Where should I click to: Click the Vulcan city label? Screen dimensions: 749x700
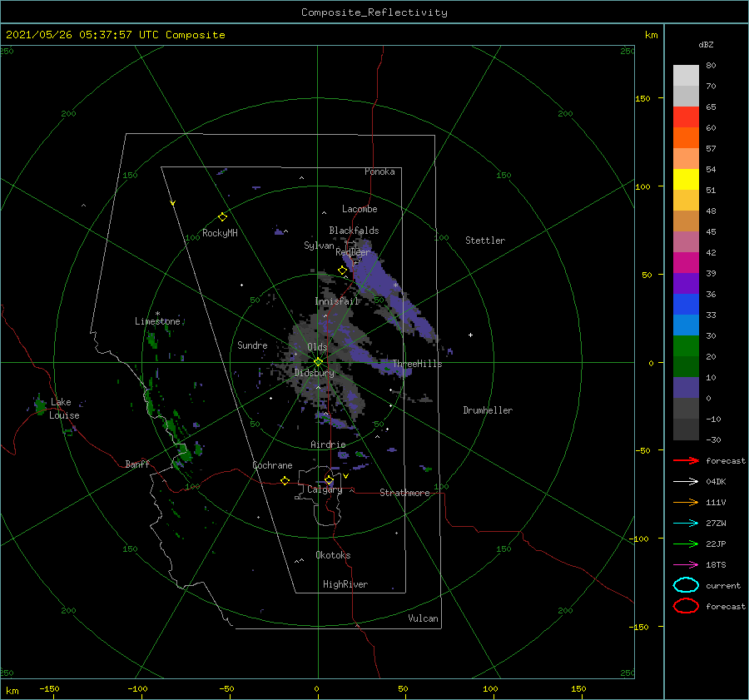(424, 618)
